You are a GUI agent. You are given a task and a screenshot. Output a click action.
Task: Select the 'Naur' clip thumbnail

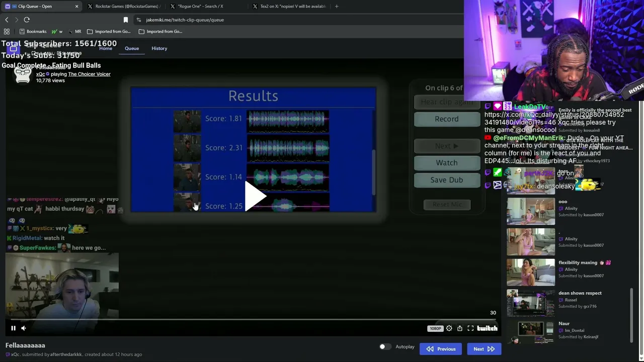click(531, 333)
